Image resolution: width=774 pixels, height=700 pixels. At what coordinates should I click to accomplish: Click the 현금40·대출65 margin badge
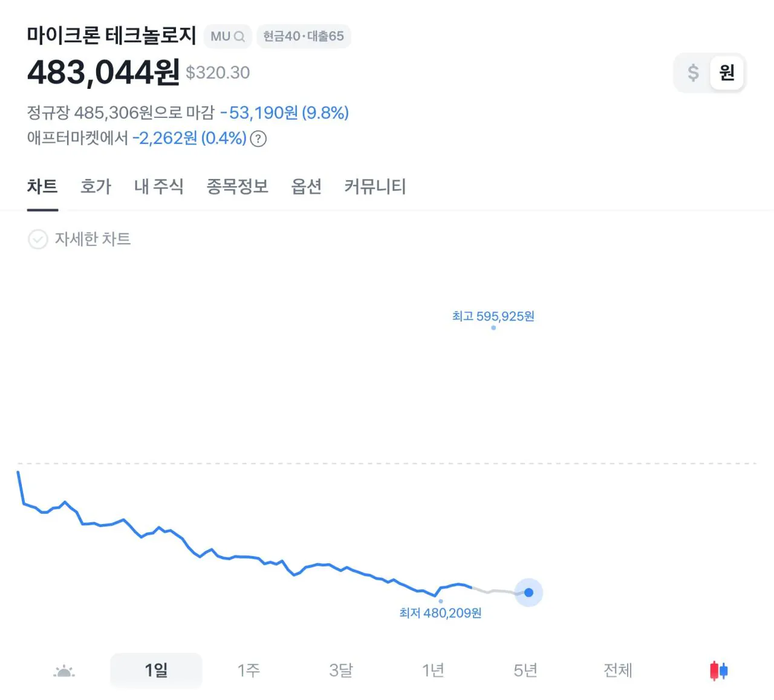tap(304, 36)
